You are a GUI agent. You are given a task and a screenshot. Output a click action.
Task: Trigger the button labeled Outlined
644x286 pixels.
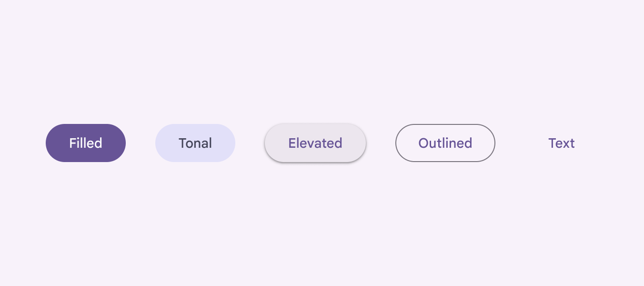(445, 143)
